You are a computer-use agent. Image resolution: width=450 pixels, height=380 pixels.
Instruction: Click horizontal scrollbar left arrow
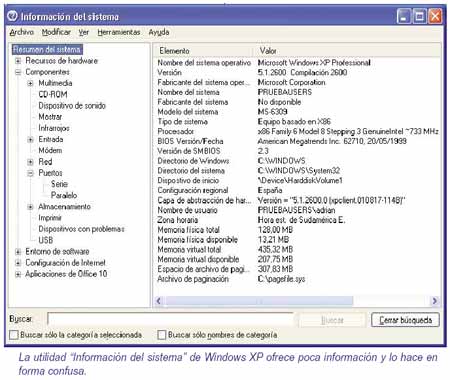[x=159, y=301]
